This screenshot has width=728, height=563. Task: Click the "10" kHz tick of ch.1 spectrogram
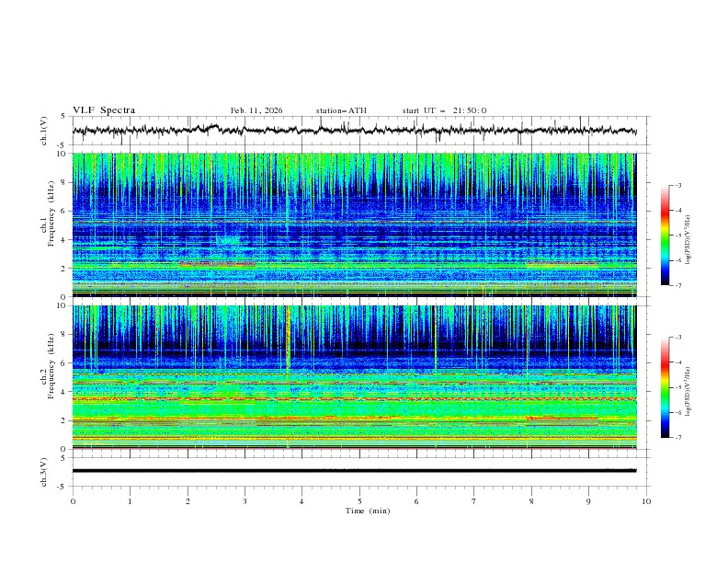point(63,154)
